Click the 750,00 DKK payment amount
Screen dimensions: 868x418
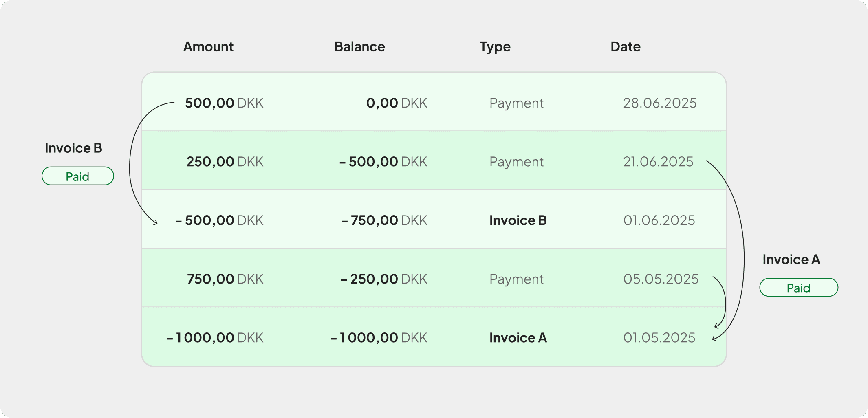click(225, 279)
